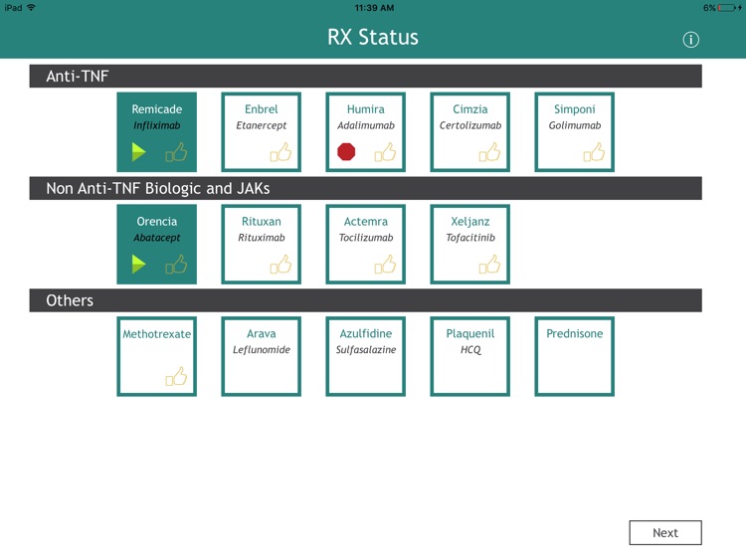Tap the info icon in the header
Image resolution: width=746 pixels, height=560 pixels.
tap(691, 40)
